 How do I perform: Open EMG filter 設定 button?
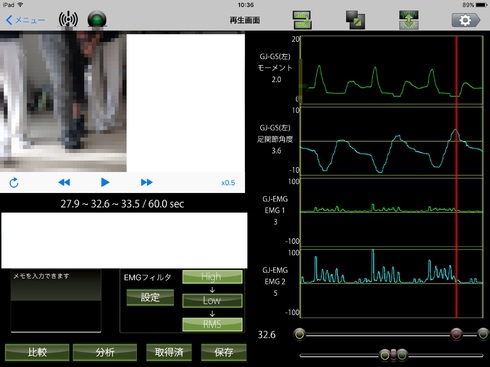(150, 297)
